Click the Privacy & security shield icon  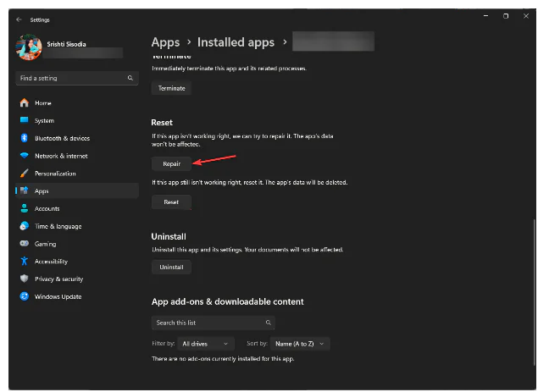pos(25,279)
